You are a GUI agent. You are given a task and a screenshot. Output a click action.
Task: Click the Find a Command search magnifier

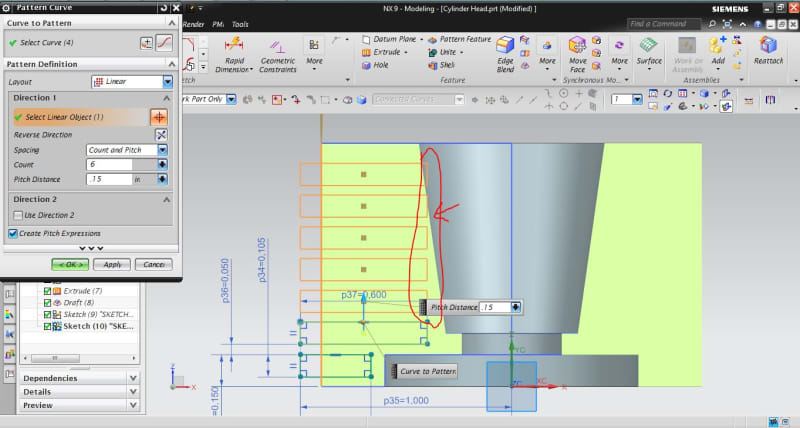712,24
